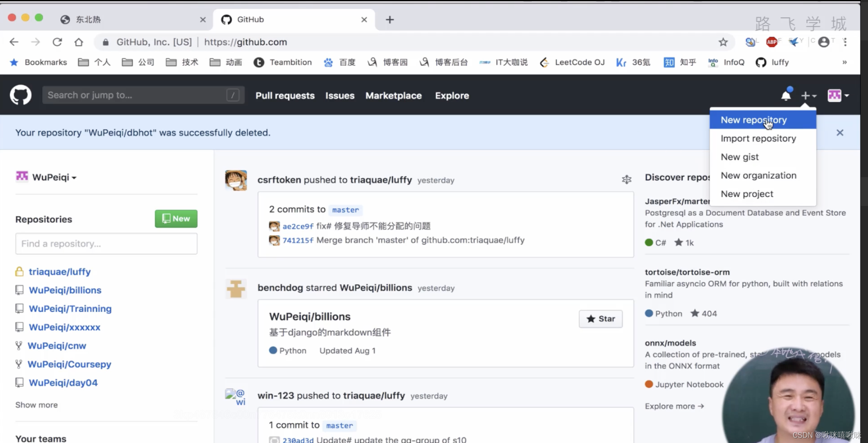Open tortoise/tortoise-orm discover repository
This screenshot has width=868, height=443.
[687, 272]
